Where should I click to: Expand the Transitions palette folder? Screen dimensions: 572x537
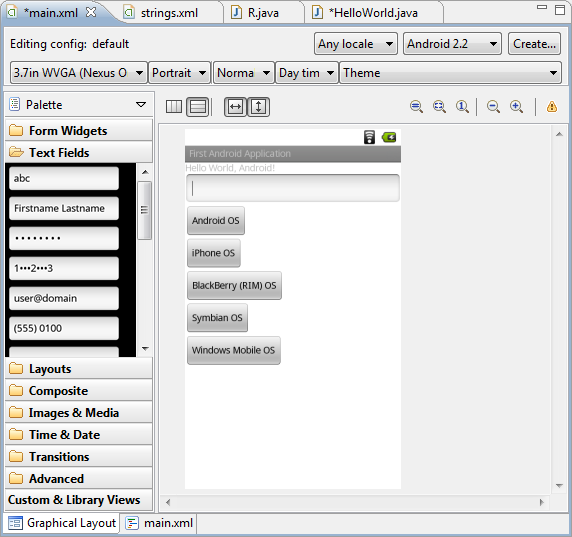[x=79, y=457]
